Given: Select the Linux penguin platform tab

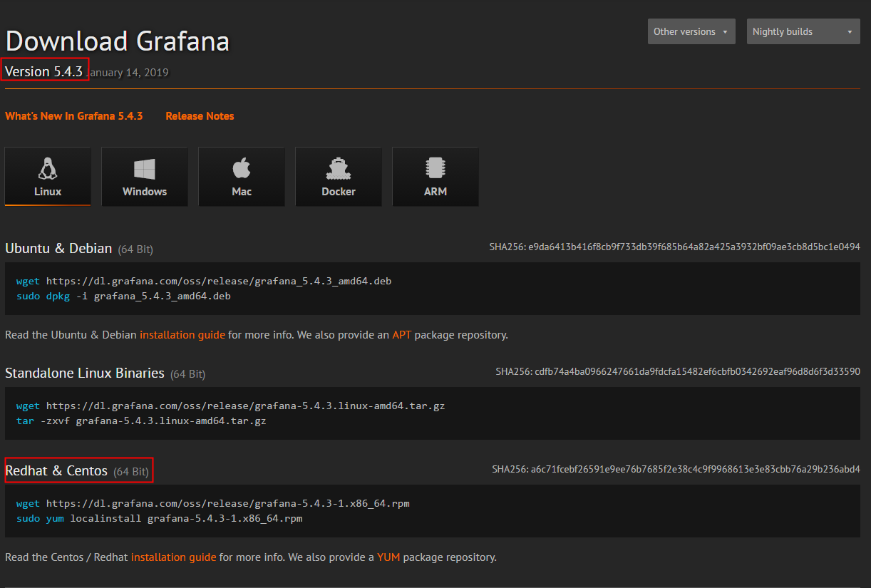Looking at the screenshot, I should click(x=48, y=177).
